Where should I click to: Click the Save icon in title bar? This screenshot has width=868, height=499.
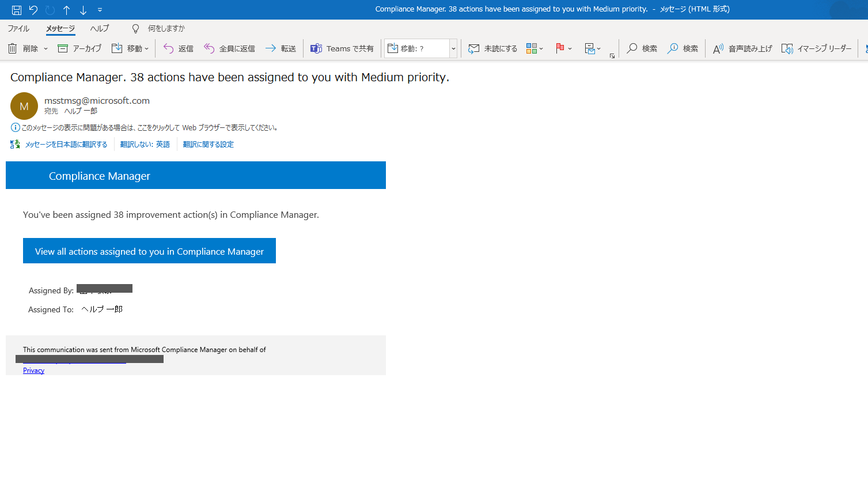point(17,10)
